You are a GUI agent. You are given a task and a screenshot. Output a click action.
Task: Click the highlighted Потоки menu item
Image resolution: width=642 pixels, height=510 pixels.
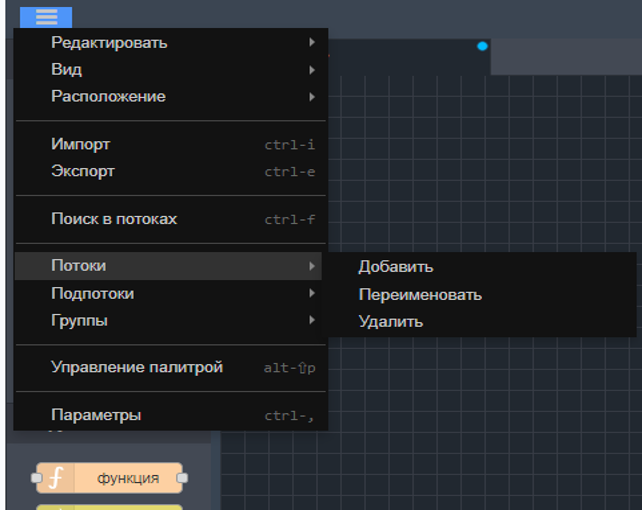click(x=79, y=266)
